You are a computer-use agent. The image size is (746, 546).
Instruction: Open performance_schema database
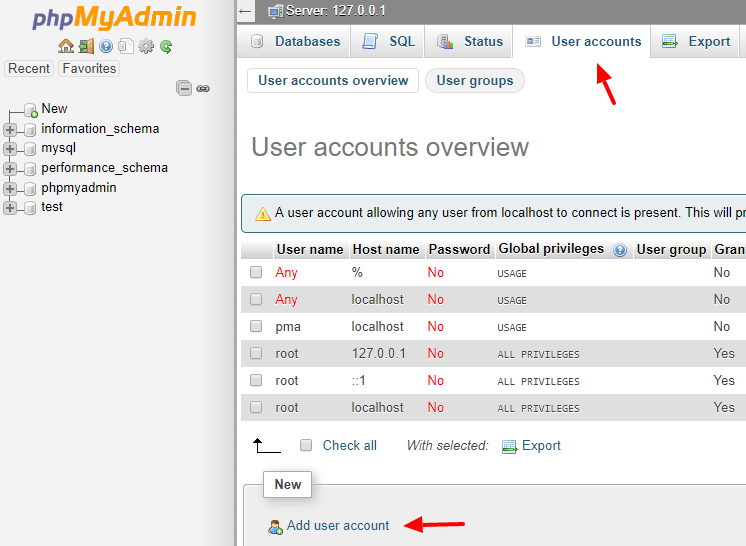click(104, 168)
